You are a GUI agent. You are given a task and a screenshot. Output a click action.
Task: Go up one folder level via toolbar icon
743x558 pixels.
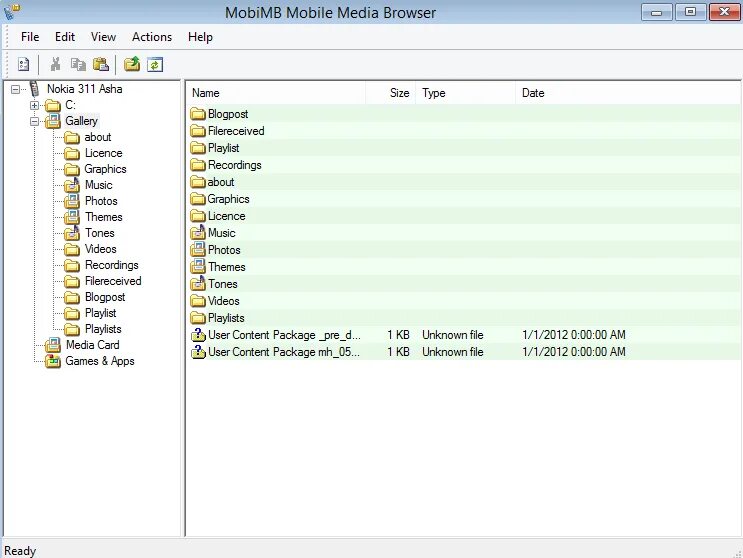pyautogui.click(x=132, y=64)
